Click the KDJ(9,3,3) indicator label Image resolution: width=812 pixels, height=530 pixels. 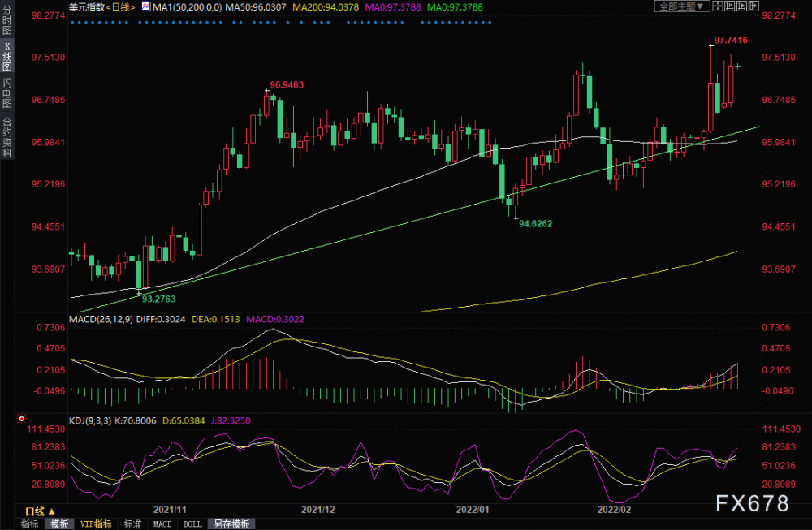click(89, 420)
